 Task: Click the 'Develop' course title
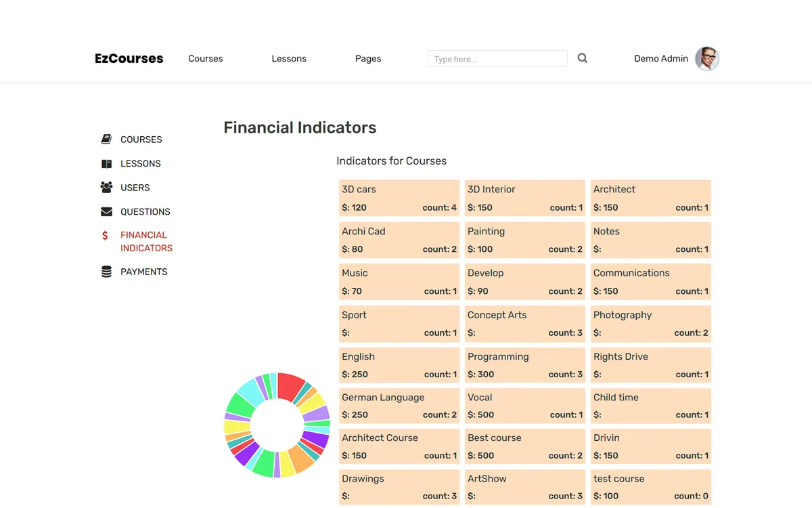(486, 273)
